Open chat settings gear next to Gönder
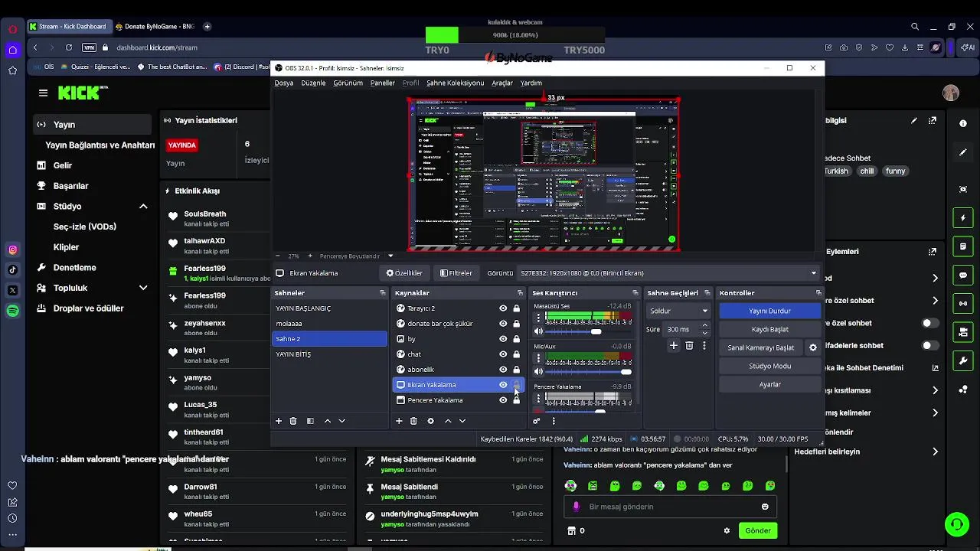This screenshot has width=980, height=551. [x=727, y=530]
